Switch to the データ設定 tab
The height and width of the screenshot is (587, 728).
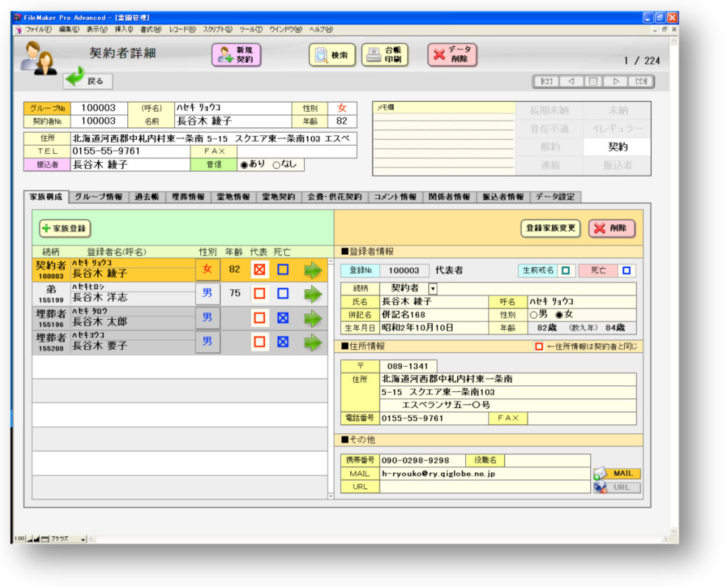555,197
